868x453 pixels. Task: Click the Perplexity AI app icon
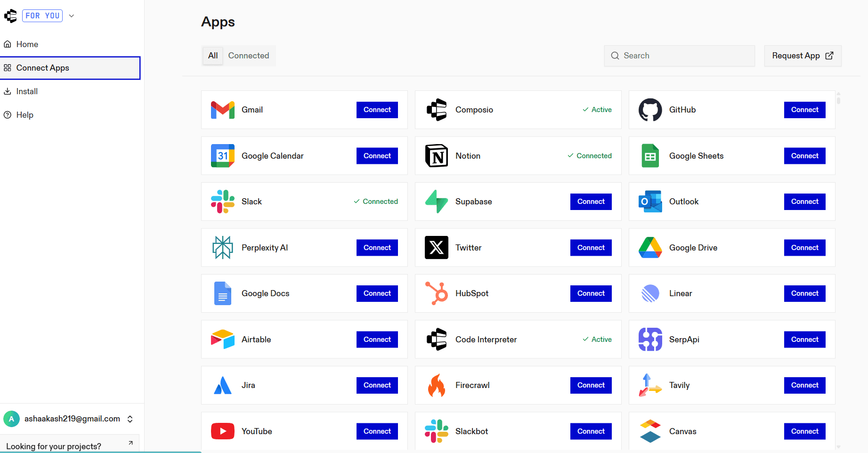pos(223,248)
